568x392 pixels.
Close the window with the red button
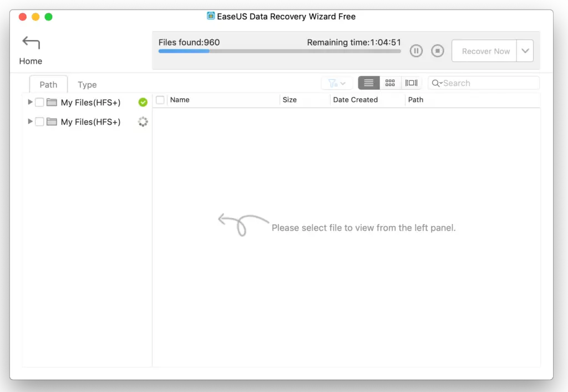22,17
